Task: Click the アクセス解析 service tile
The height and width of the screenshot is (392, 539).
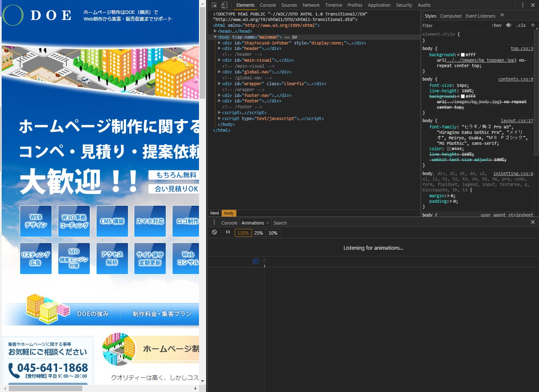Action: pos(112,259)
